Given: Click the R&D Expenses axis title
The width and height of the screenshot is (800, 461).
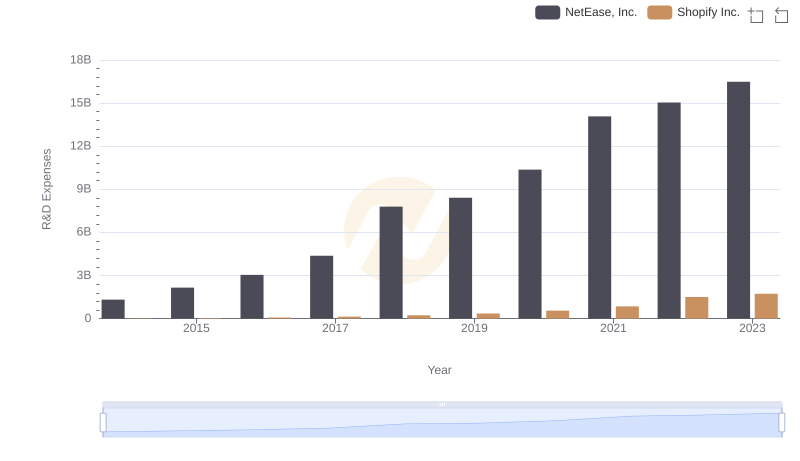Looking at the screenshot, I should [46, 189].
